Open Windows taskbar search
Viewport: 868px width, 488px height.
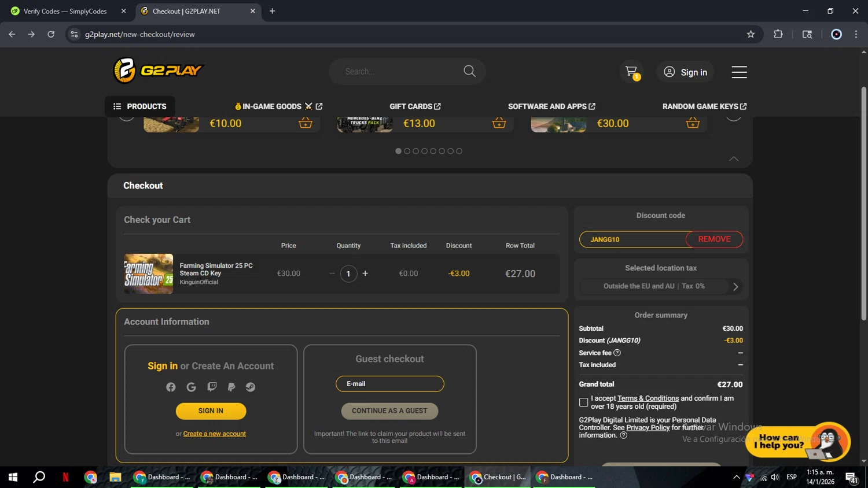tap(39, 477)
